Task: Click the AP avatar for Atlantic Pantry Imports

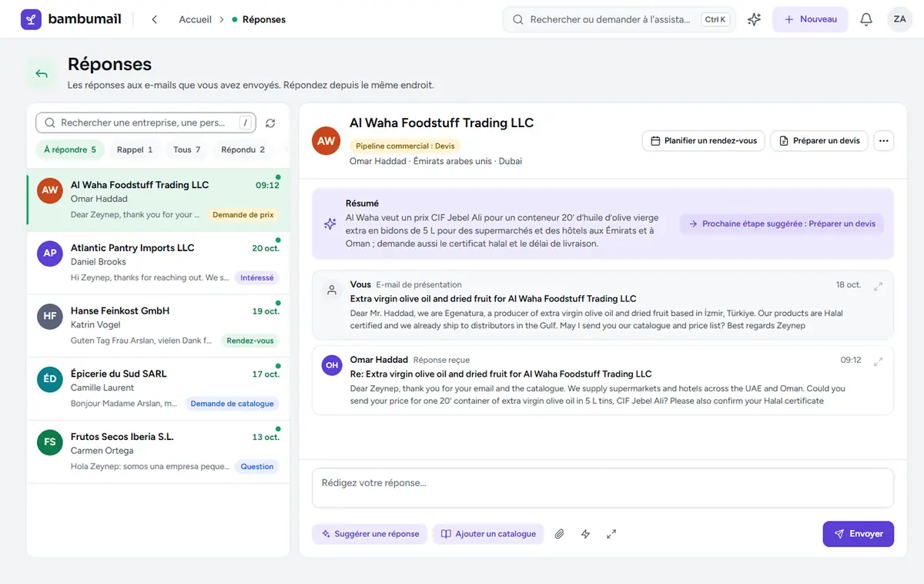Action: pyautogui.click(x=50, y=253)
